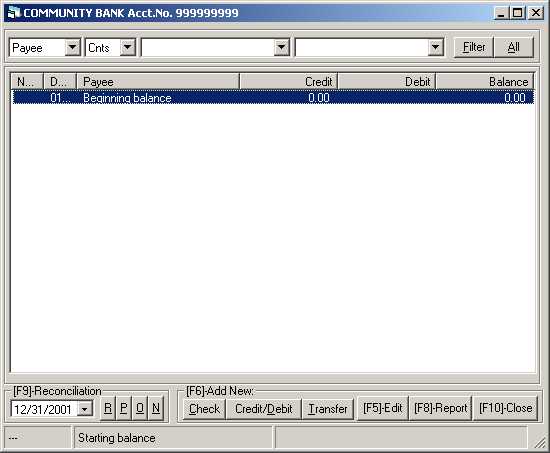Click the N reconciliation button

(156, 408)
